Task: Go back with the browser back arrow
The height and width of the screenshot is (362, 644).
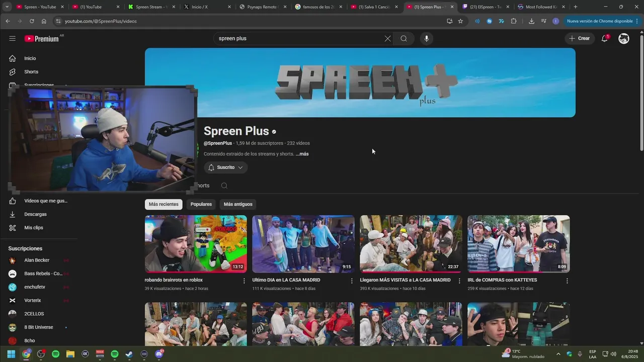Action: point(8,21)
